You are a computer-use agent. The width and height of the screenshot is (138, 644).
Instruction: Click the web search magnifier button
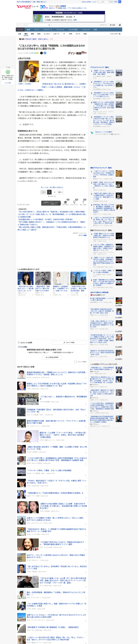(x=120, y=2)
